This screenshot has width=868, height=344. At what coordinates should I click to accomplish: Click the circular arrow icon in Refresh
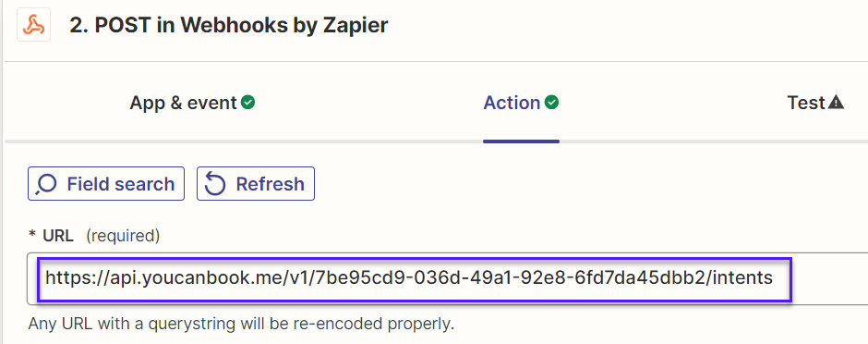tap(215, 184)
